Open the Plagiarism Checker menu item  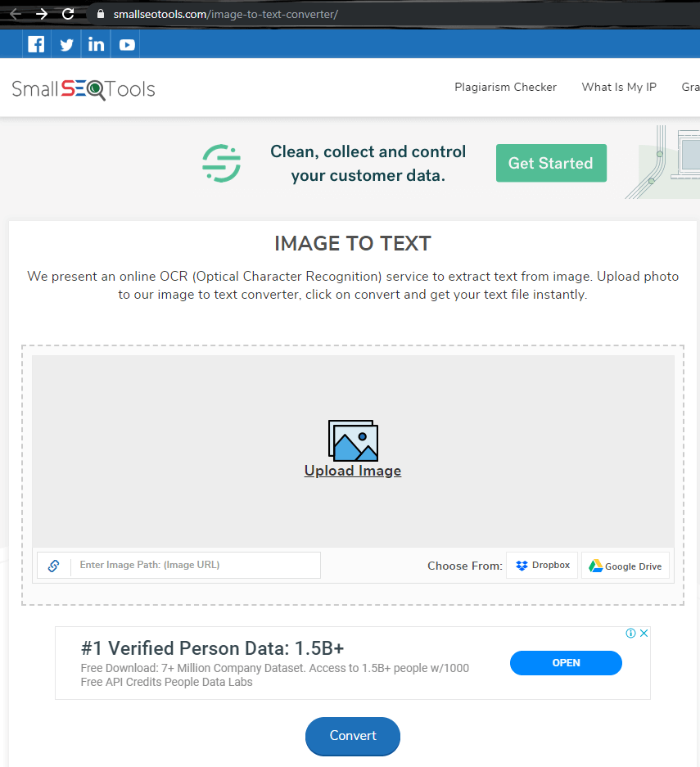[505, 87]
